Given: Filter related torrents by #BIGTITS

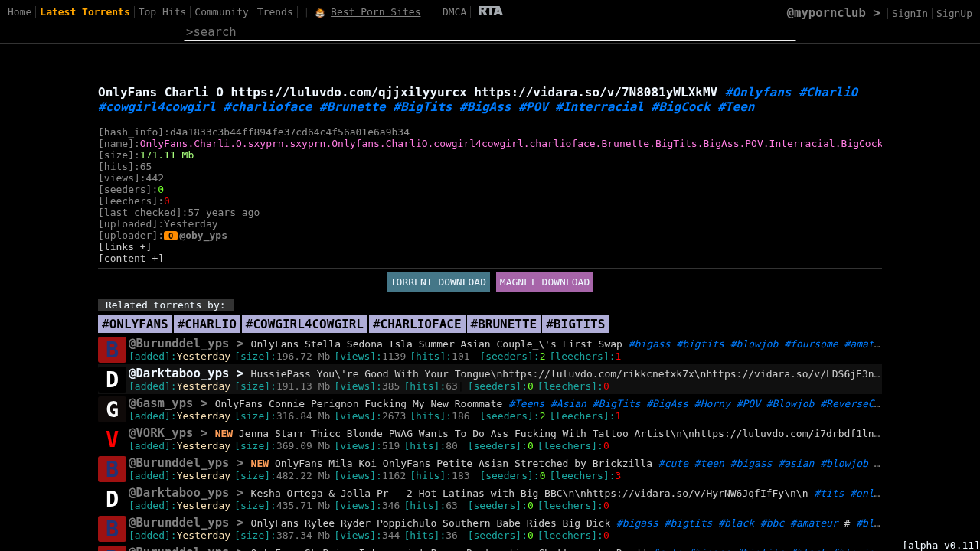Looking at the screenshot, I should (x=575, y=324).
